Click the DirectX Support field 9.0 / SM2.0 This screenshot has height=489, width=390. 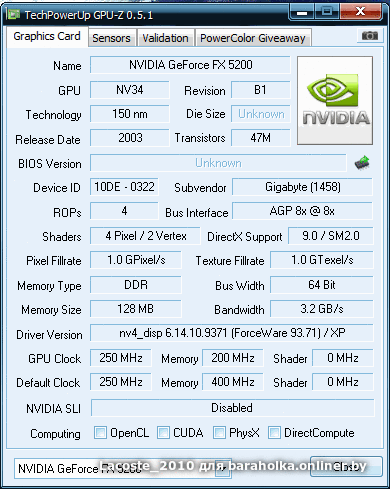[331, 236]
